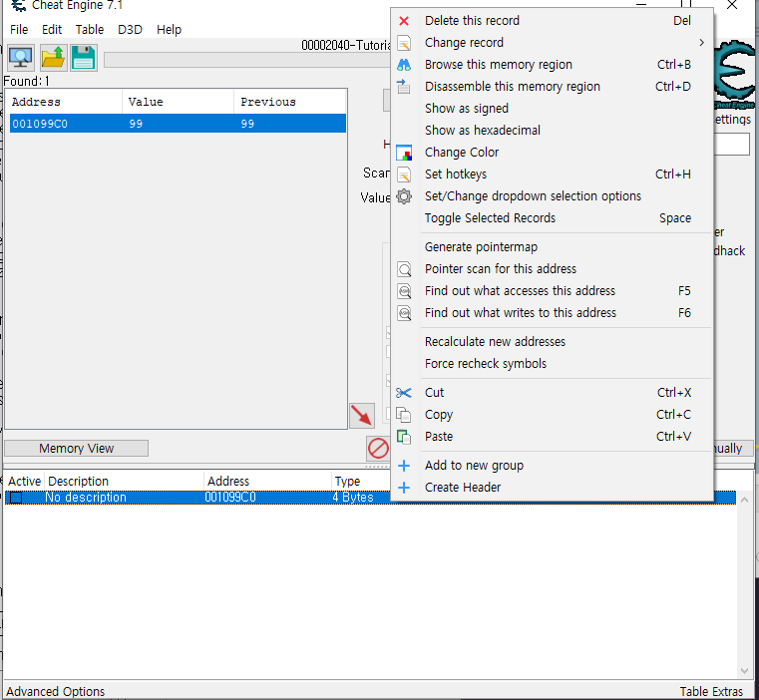Click the binoculars Browse memory region icon
Viewport: 759px width, 700px height.
coord(404,65)
